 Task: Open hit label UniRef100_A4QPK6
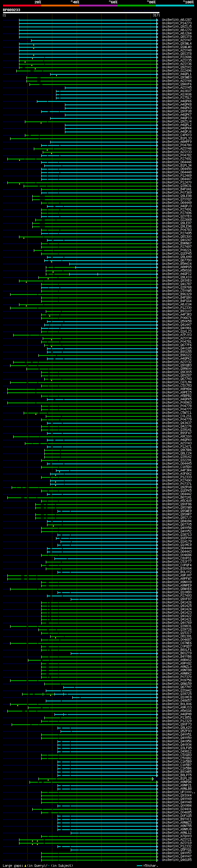(x=176, y=101)
